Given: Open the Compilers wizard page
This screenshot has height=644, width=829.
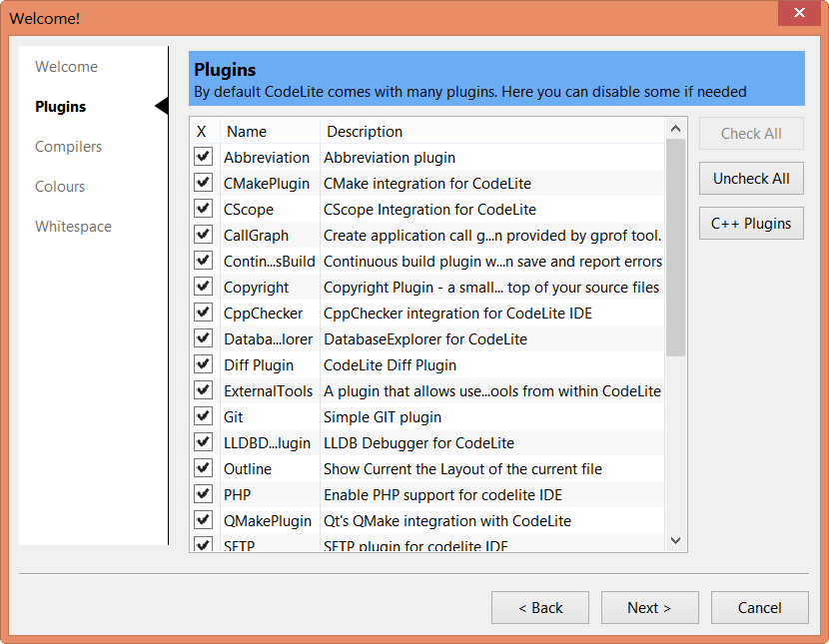Looking at the screenshot, I should (68, 147).
